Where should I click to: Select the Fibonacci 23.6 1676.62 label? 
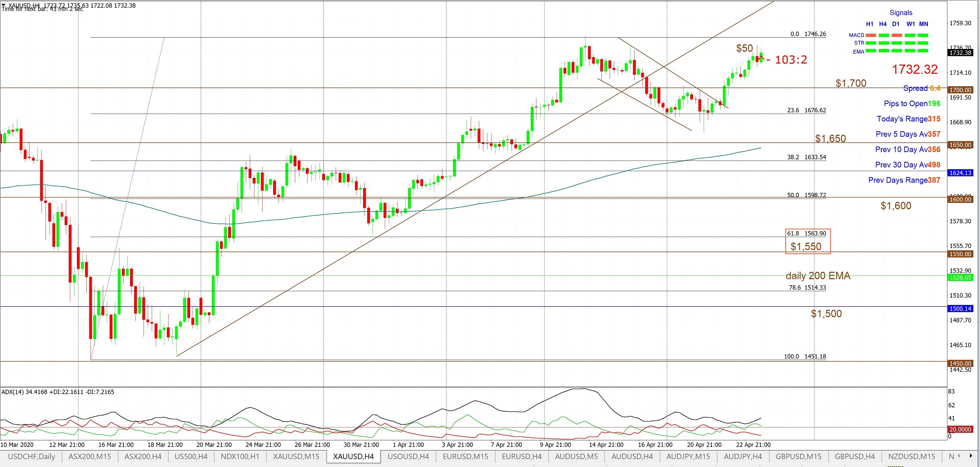[806, 110]
